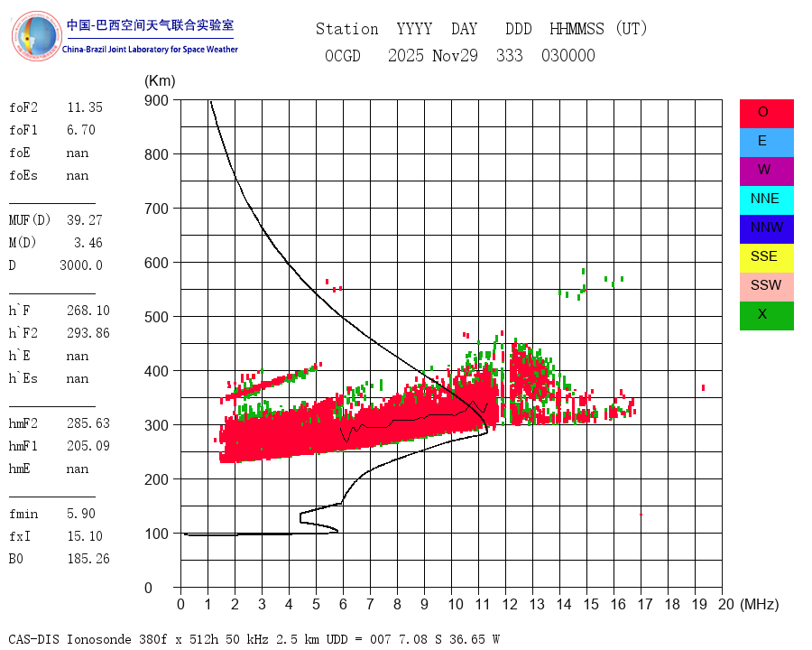This screenshot has width=812, height=650.
Task: Click the date Nov29 in the header
Action: click(x=456, y=55)
